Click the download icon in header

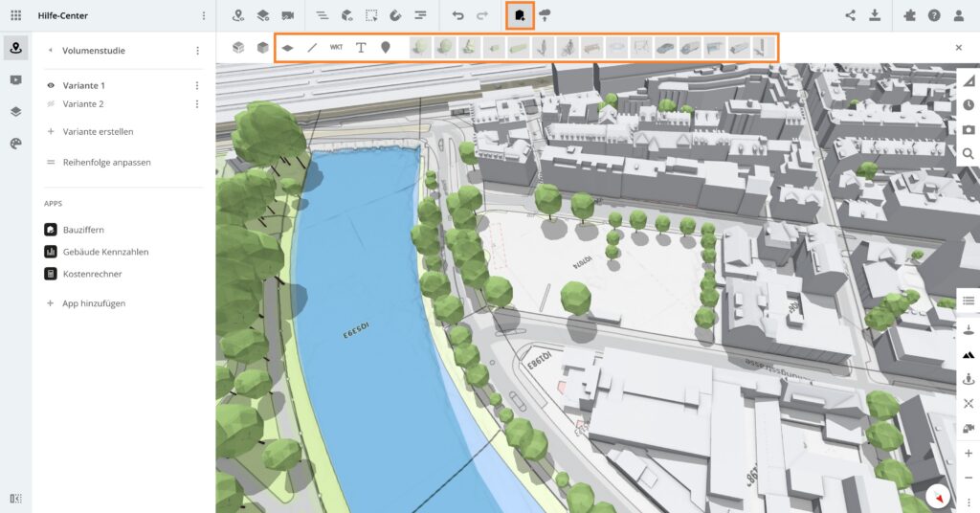click(x=875, y=15)
